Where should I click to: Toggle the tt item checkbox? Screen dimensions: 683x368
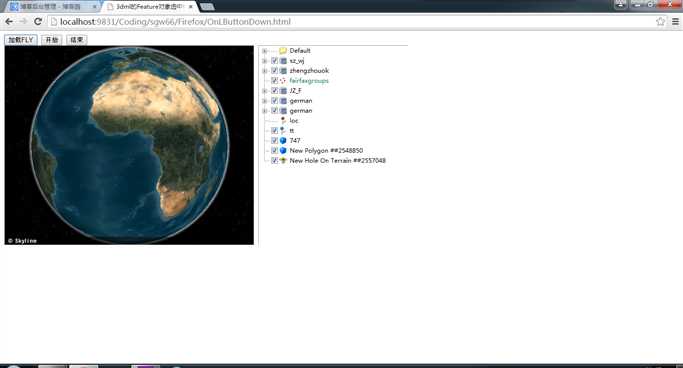click(274, 130)
